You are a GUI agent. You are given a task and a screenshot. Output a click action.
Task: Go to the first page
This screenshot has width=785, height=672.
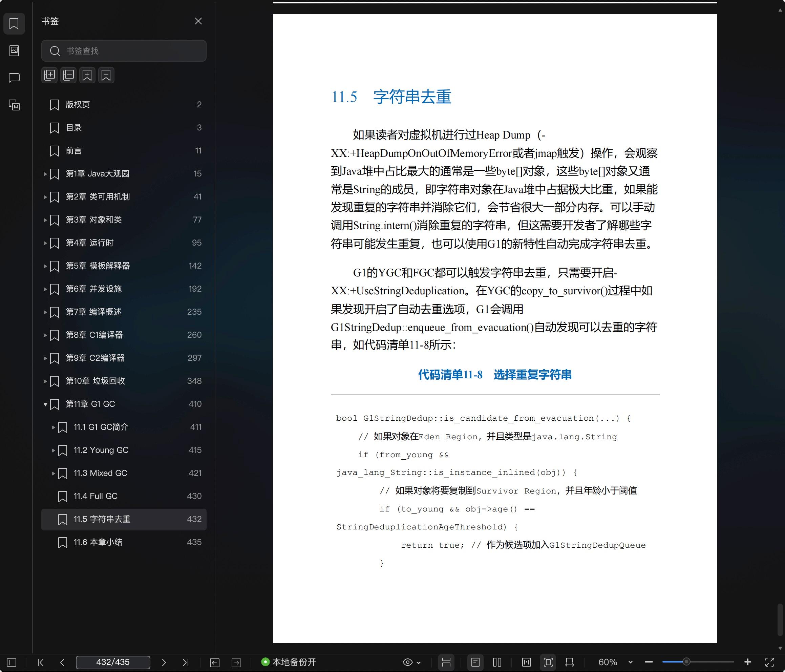[x=41, y=662]
